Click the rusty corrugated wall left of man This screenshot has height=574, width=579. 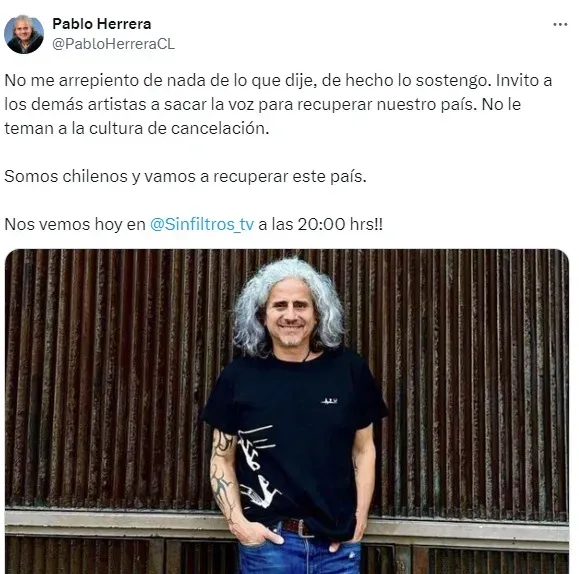click(x=111, y=377)
